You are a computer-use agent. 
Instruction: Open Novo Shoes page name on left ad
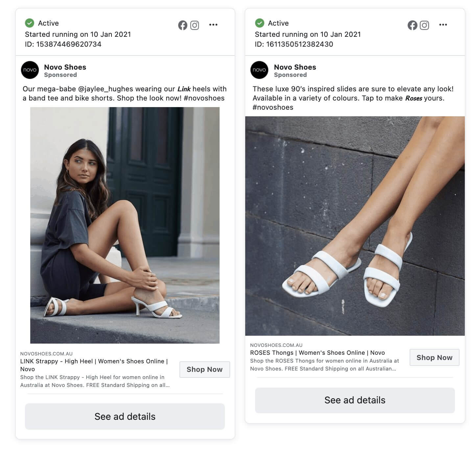pyautogui.click(x=65, y=67)
